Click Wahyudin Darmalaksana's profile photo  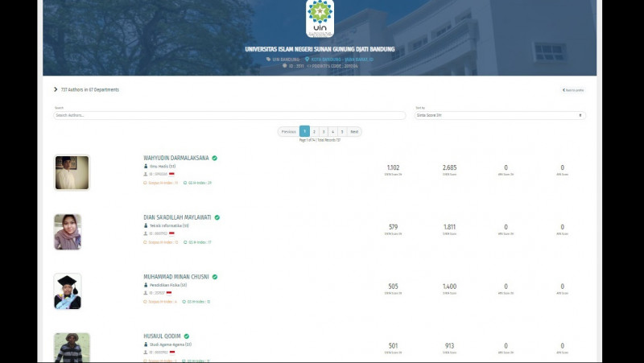(x=72, y=172)
